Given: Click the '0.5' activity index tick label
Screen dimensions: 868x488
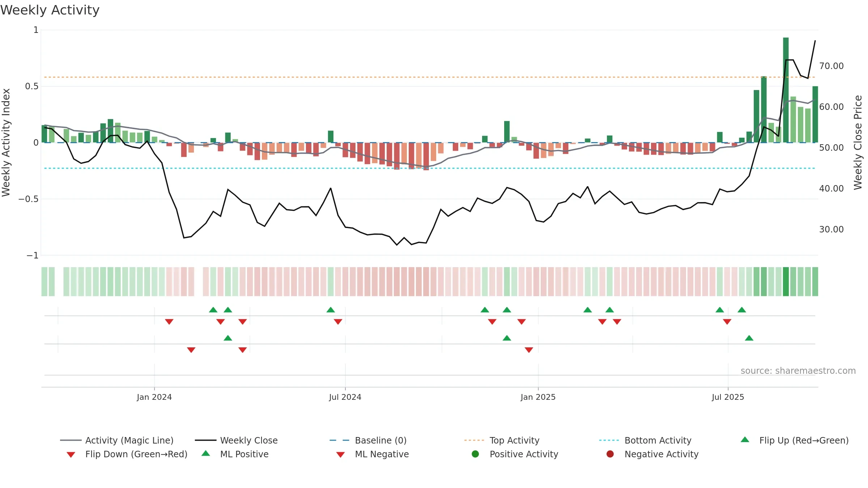Looking at the screenshot, I should 31,86.
